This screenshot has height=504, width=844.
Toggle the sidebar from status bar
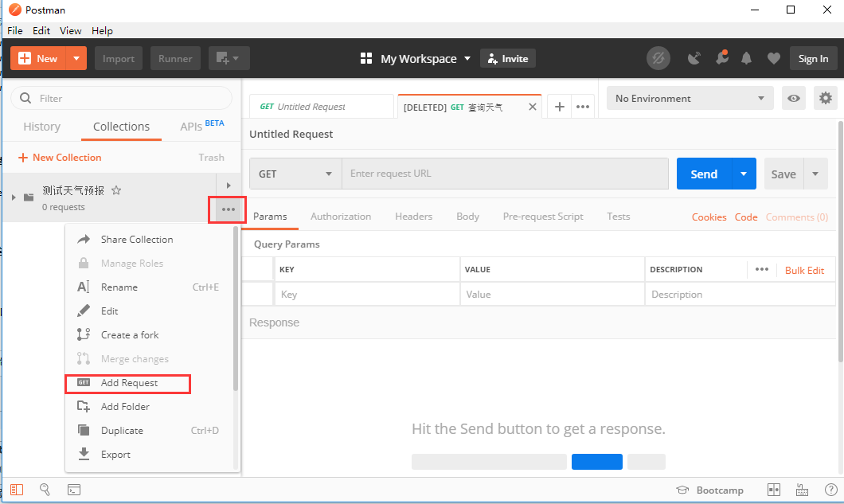tap(17, 490)
